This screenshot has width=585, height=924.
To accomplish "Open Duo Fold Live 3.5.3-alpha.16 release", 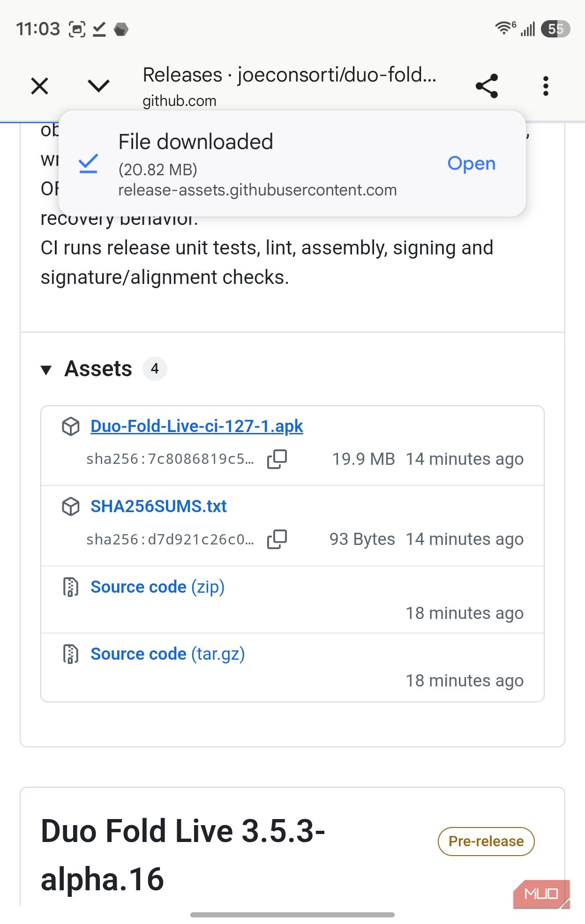I will tap(183, 855).
